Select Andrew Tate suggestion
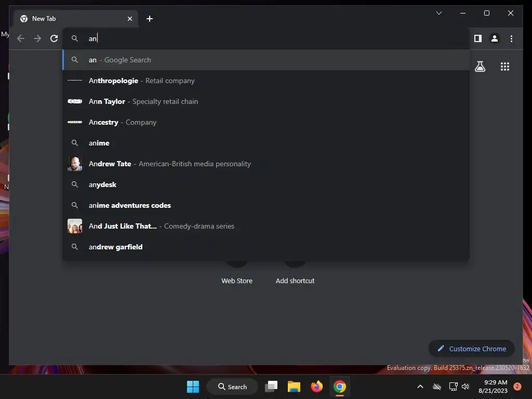Screen dimensions: 532x399 267,164
